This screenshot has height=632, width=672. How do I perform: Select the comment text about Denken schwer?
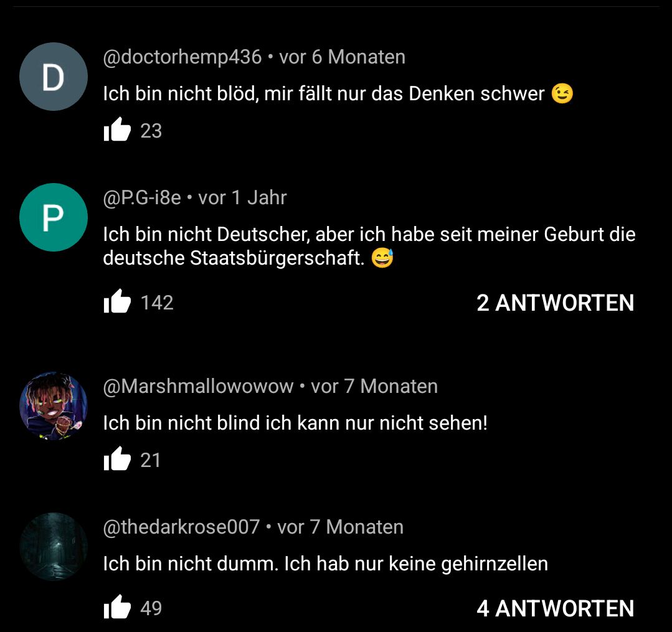(338, 94)
